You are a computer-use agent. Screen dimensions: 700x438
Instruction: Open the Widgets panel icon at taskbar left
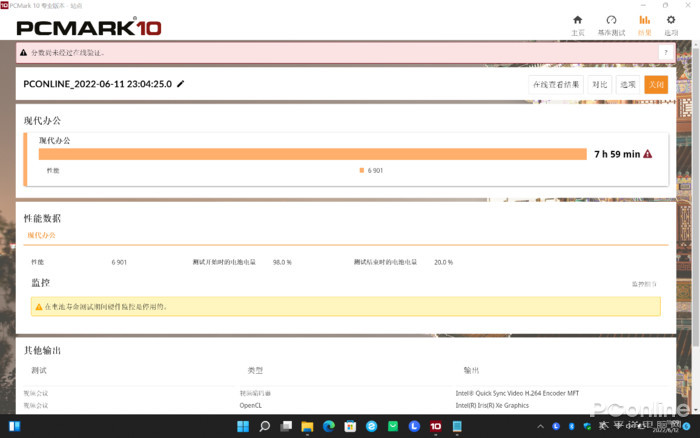click(14, 426)
